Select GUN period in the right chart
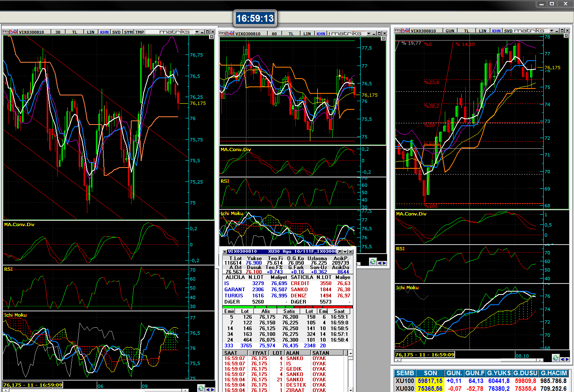 (450, 31)
